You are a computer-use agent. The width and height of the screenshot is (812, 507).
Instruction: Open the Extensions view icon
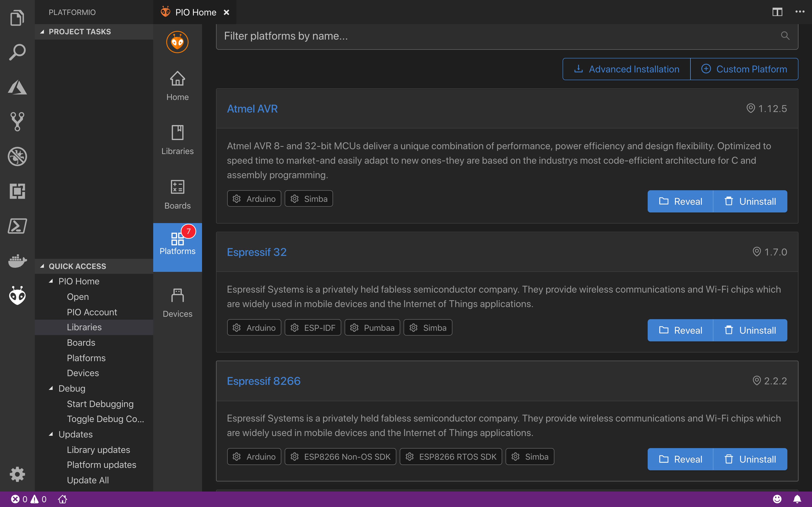click(17, 191)
